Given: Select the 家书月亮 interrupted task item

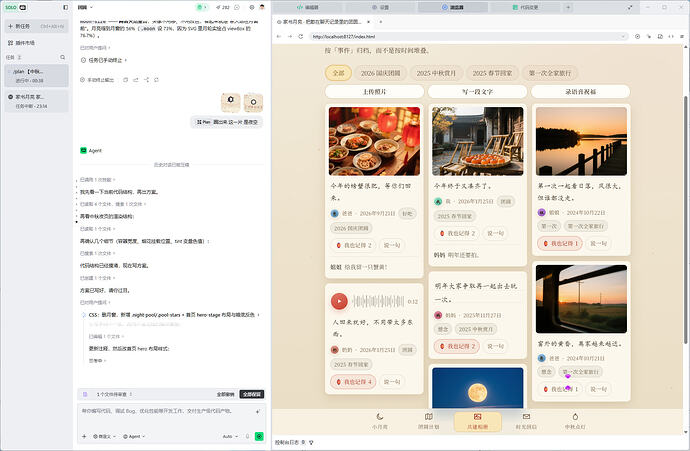Looking at the screenshot, I should click(x=37, y=101).
